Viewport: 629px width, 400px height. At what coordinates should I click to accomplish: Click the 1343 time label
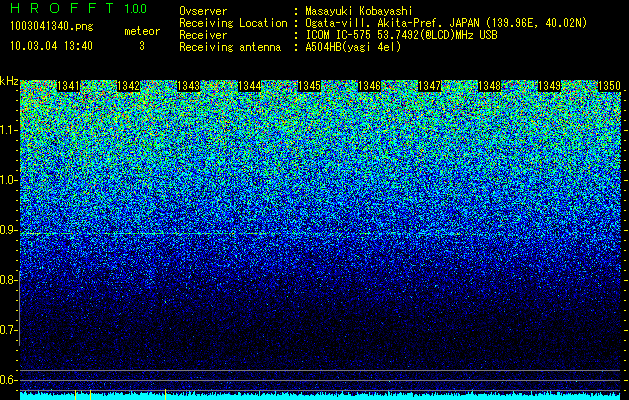189,86
